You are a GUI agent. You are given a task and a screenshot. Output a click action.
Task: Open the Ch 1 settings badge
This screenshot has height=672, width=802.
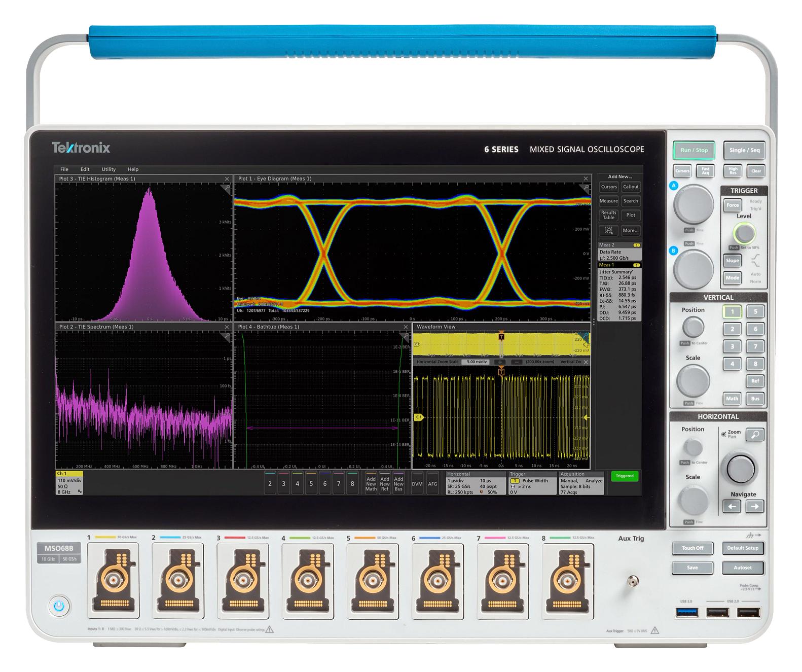pos(69,483)
